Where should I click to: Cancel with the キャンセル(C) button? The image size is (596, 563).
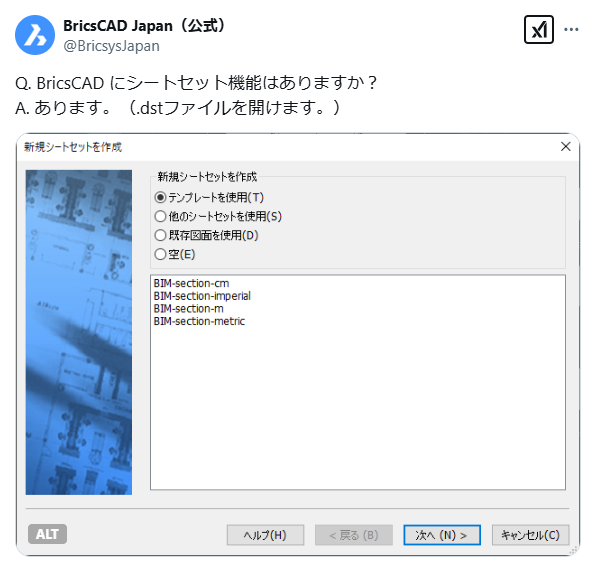(x=531, y=535)
